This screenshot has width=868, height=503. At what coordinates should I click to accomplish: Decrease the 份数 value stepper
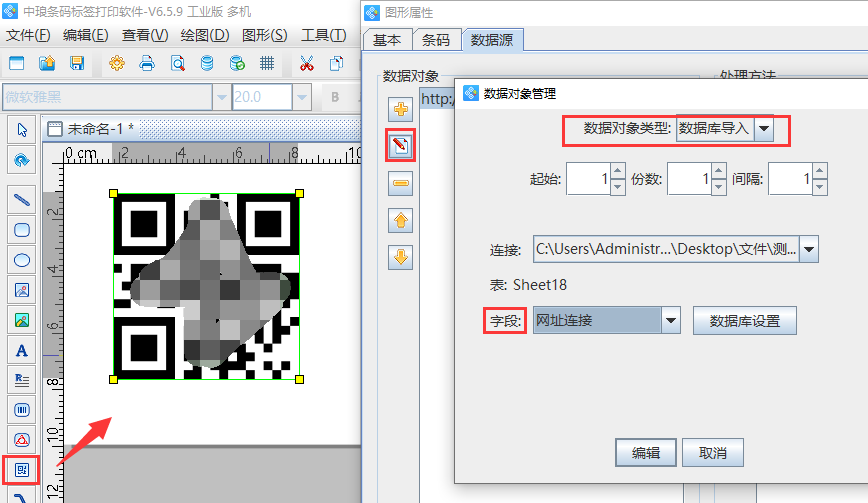click(x=719, y=187)
